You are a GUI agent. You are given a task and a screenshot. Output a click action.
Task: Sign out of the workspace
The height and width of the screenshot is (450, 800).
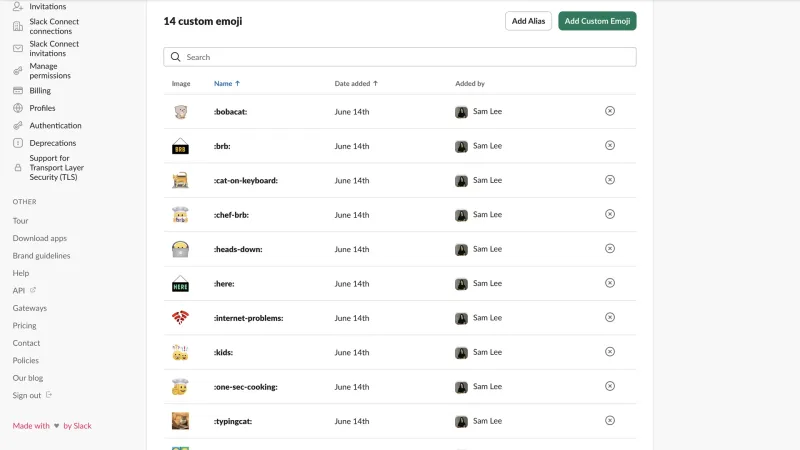click(x=32, y=395)
